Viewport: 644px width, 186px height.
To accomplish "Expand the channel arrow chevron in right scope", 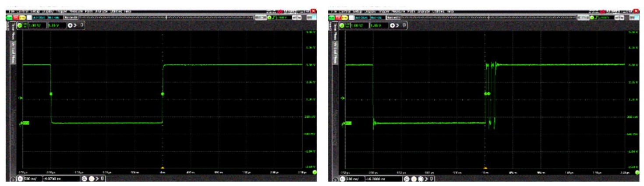I will click(x=398, y=25).
